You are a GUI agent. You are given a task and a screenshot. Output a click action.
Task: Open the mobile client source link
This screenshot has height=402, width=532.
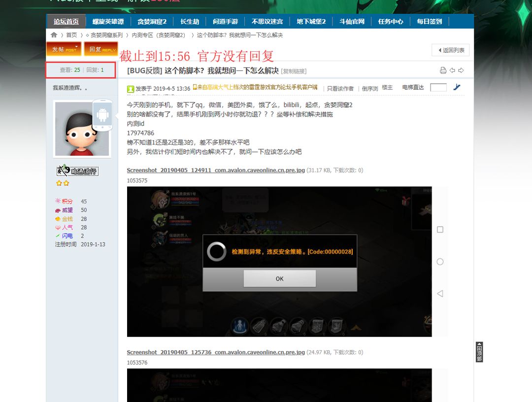click(x=258, y=87)
